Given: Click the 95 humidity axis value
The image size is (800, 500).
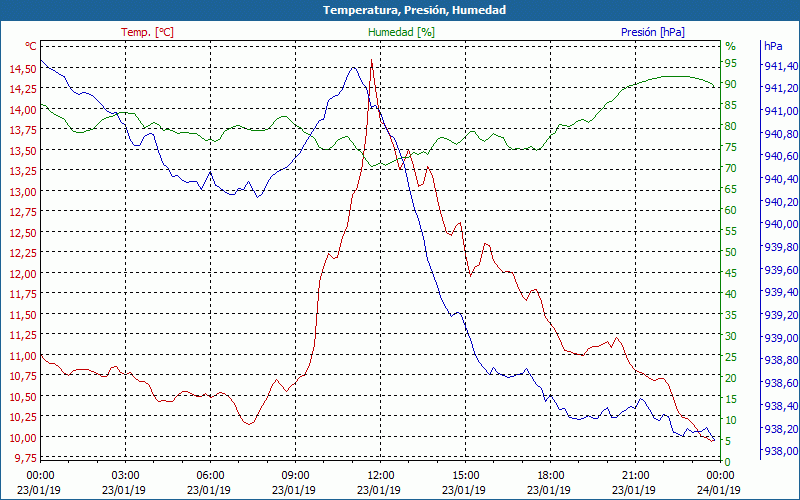Looking at the screenshot, I should click(731, 63).
